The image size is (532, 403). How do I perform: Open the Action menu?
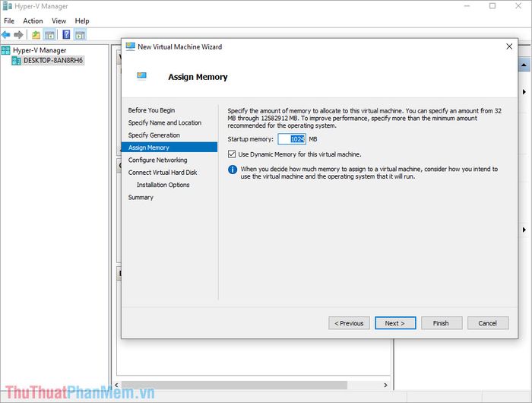(33, 21)
